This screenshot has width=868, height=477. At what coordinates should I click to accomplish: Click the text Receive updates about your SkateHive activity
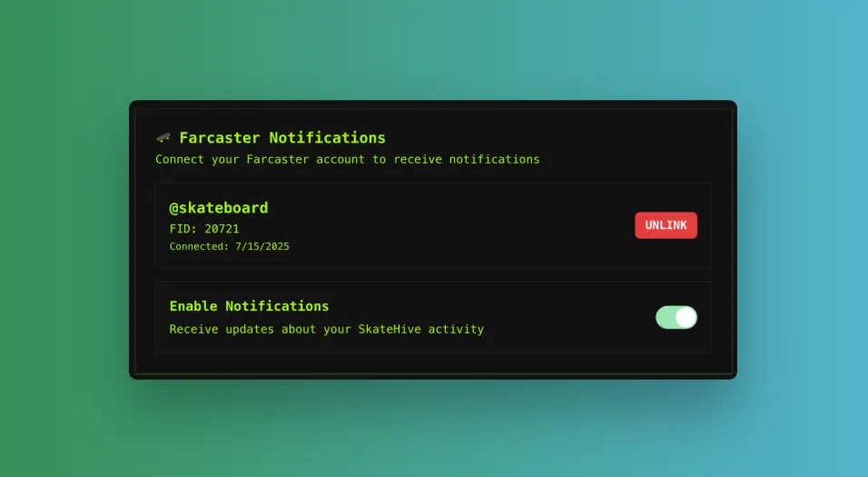327,329
